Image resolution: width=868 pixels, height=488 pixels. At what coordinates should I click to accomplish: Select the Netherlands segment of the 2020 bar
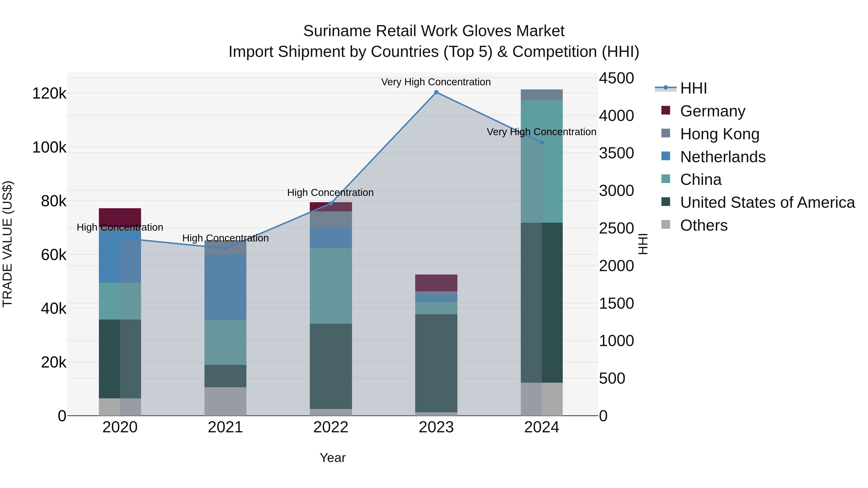tap(120, 257)
